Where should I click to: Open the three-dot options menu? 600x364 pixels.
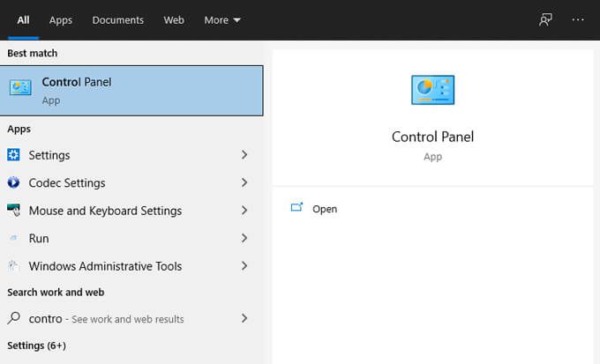tap(578, 19)
